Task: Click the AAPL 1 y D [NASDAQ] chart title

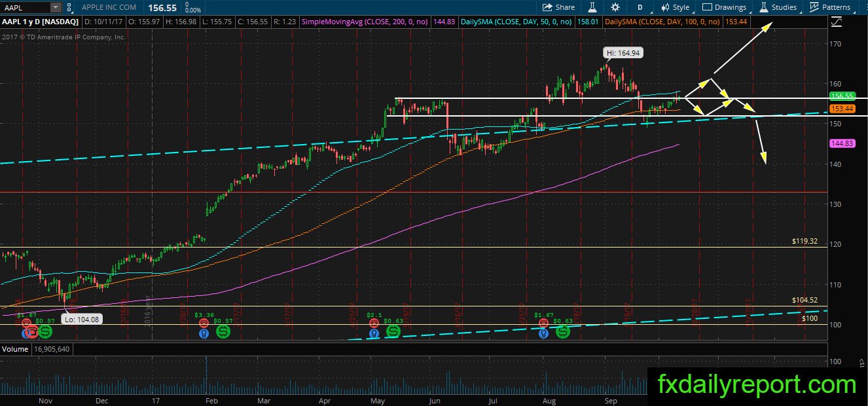Action: point(41,22)
